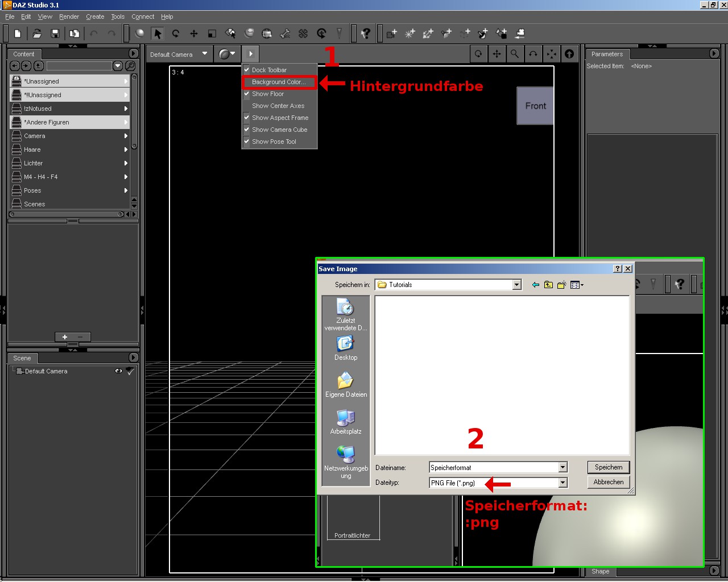Toggle Show Pose Tool option
Viewport: 728px width, 582px height.
tap(279, 142)
